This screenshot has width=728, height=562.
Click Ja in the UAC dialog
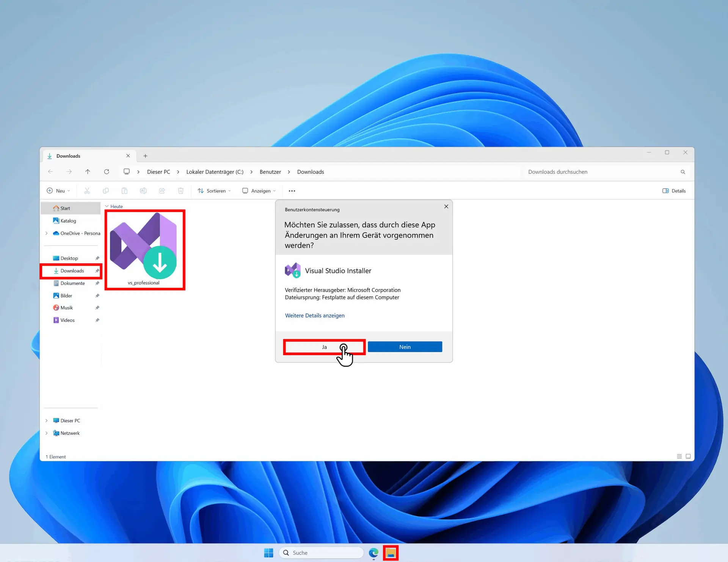tap(324, 347)
